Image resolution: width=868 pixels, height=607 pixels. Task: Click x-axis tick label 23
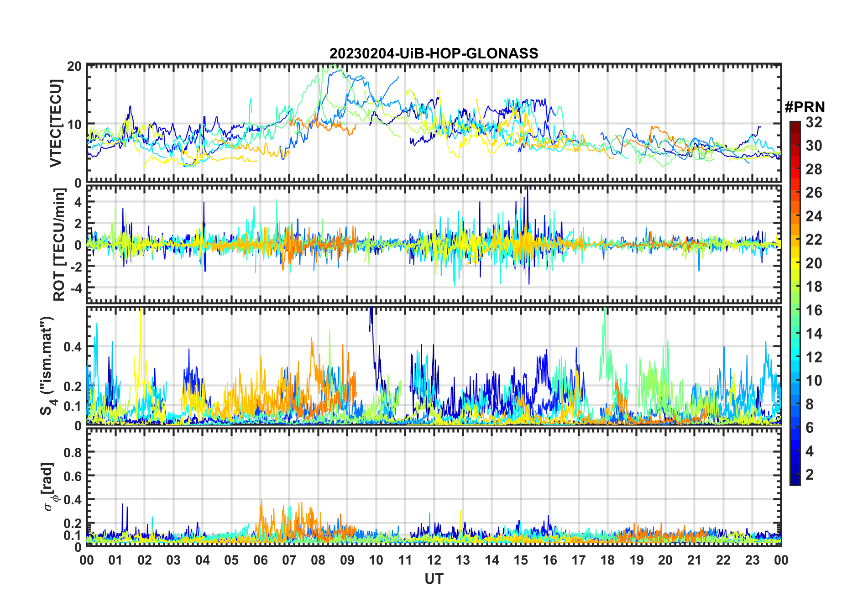(x=752, y=560)
